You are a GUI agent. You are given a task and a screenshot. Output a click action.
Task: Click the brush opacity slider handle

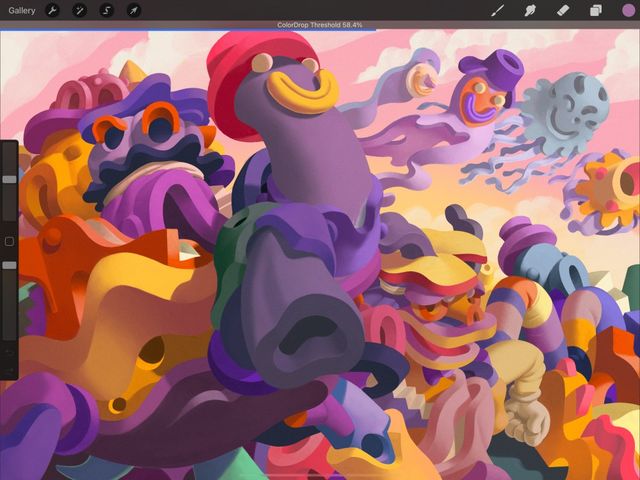tap(9, 266)
